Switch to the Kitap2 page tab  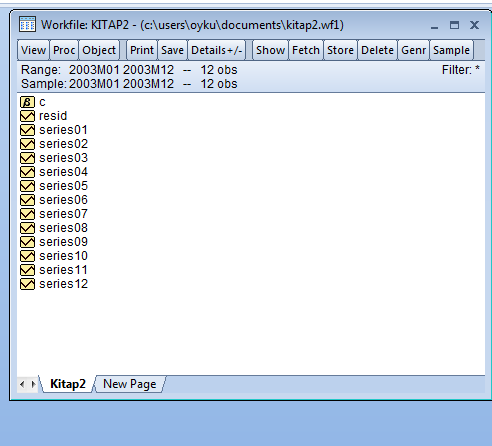(x=68, y=384)
